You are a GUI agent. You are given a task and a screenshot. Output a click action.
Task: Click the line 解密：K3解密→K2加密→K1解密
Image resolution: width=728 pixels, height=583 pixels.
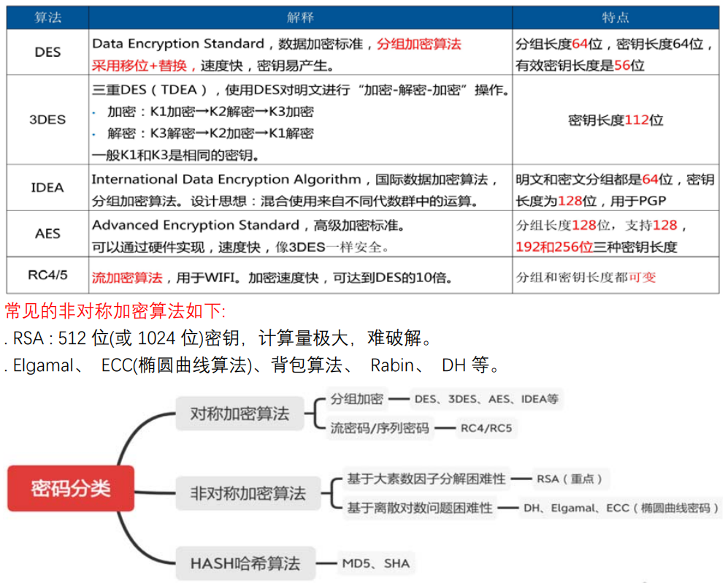click(210, 133)
